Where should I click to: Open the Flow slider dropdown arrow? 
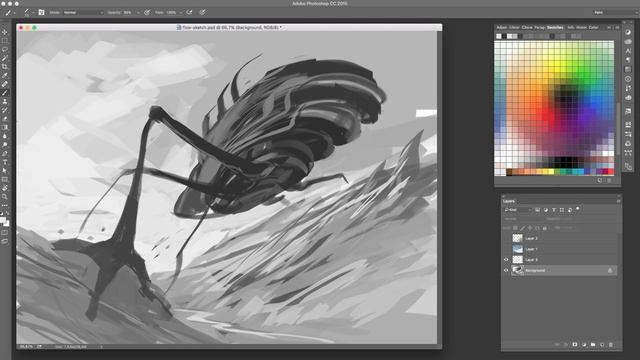(180, 13)
